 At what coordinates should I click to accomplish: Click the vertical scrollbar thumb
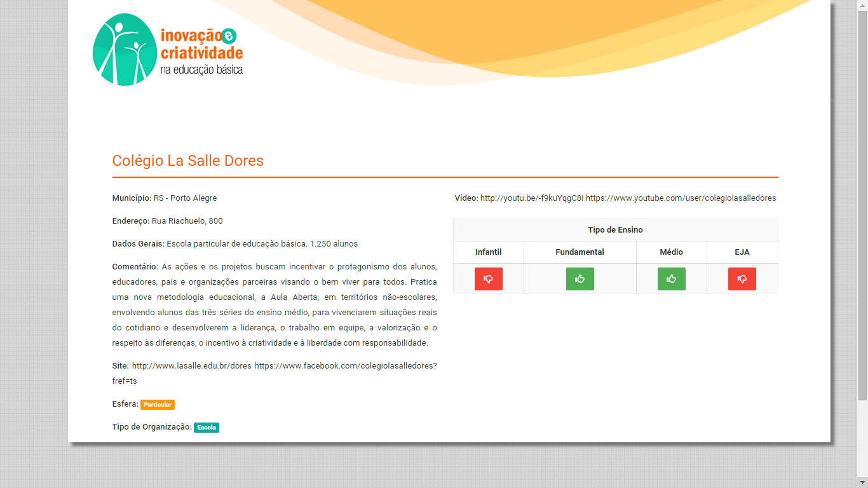pos(862,203)
